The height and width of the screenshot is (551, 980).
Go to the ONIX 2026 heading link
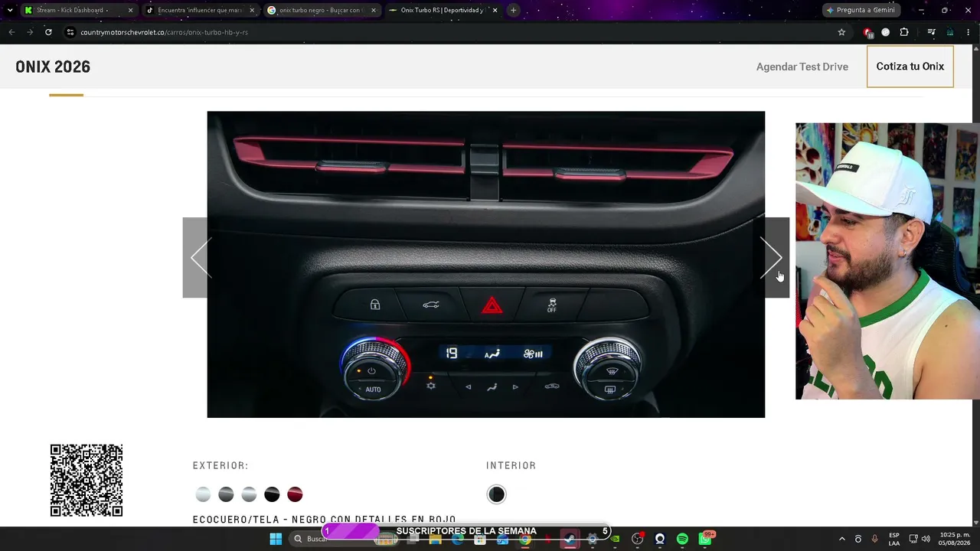pyautogui.click(x=53, y=67)
